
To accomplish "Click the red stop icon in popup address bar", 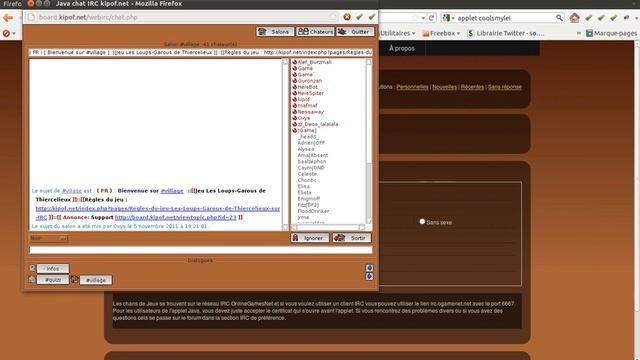I will [347, 17].
